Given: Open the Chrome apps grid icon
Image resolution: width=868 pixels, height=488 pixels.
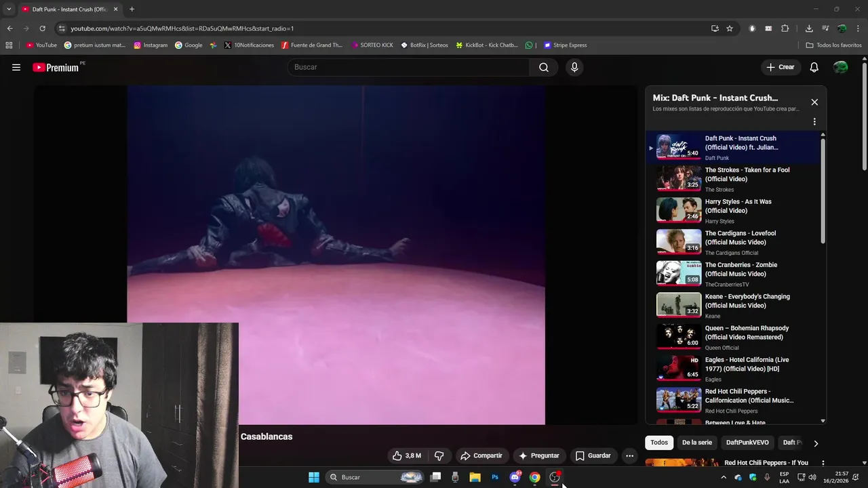Looking at the screenshot, I should coord(9,45).
